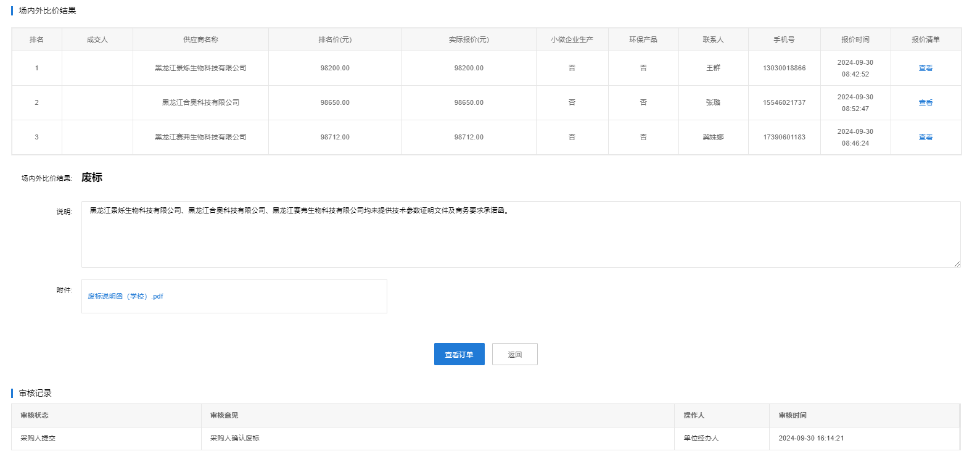
Task: Open 查看 quote list for 黑龙江合奥科技有限公司
Action: tap(925, 103)
